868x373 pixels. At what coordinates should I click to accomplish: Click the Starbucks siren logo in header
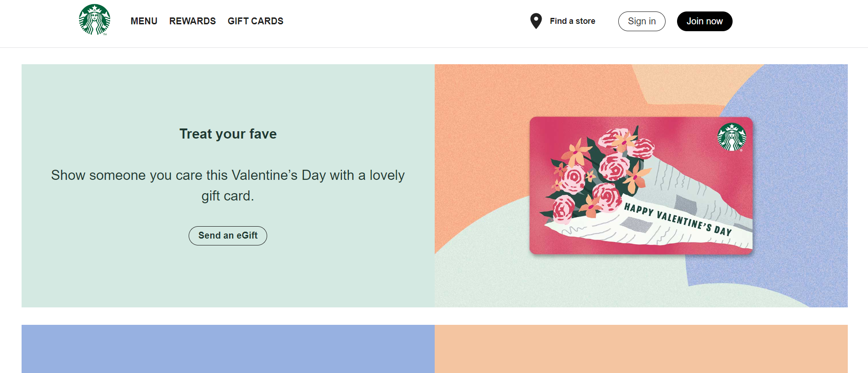(x=95, y=20)
